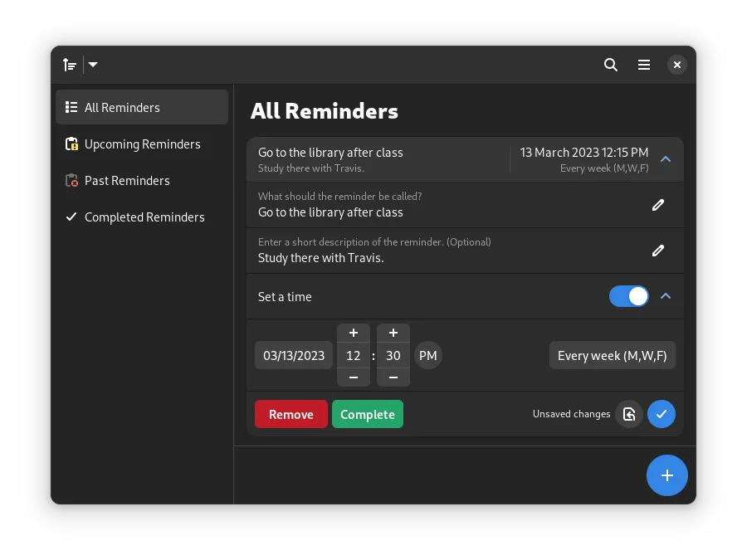
Task: Mark the reminder done with Complete
Action: tap(368, 414)
